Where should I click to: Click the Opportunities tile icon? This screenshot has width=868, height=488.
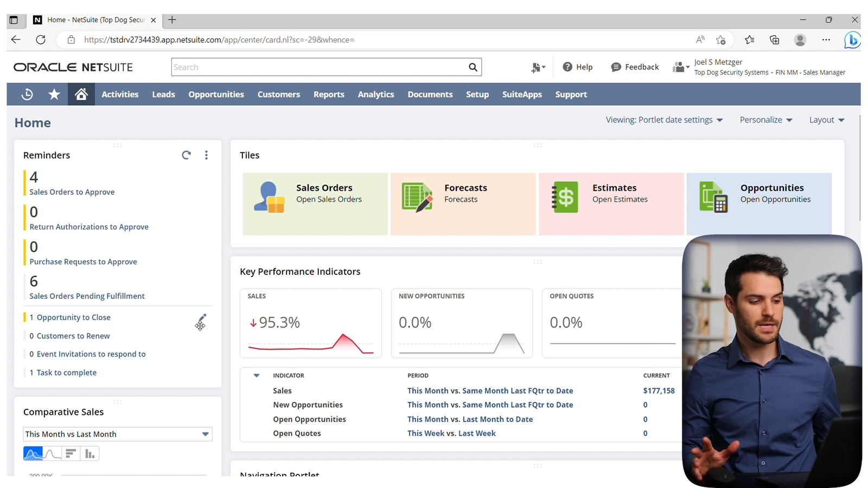pos(713,197)
